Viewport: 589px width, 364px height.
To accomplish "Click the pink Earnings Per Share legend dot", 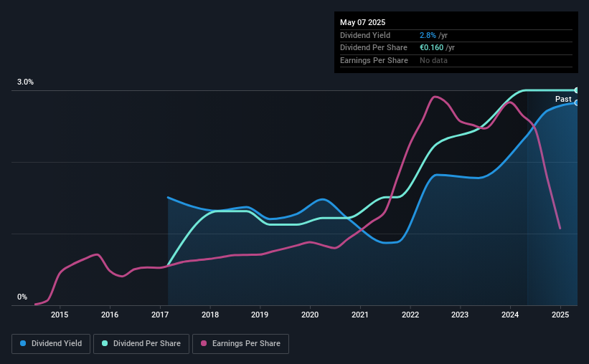I will [x=204, y=343].
